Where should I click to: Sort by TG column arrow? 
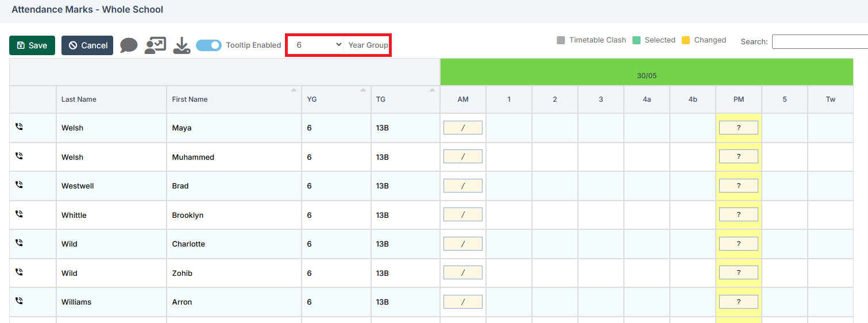coord(431,90)
